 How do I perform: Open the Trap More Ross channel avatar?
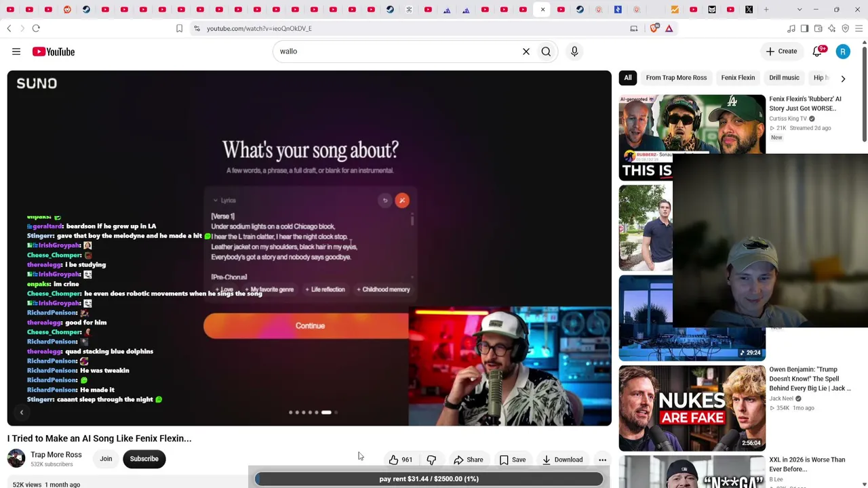point(16,459)
